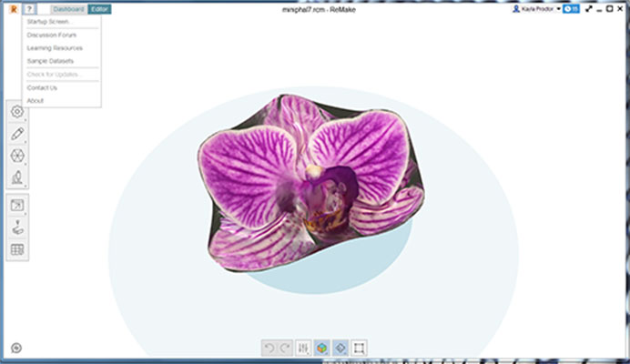
Task: Click the 3D print tool icon
Action: coord(17,227)
